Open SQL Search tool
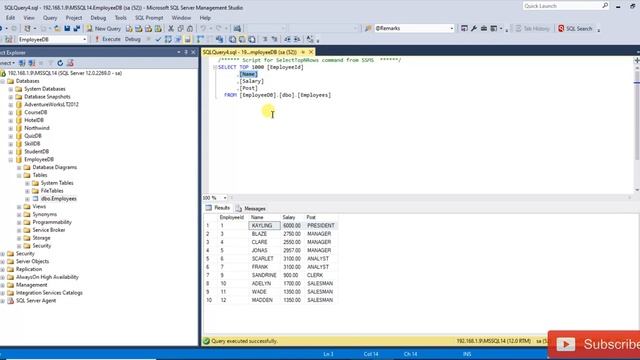Screen dimensions: 640x360 pyautogui.click(x=575, y=29)
